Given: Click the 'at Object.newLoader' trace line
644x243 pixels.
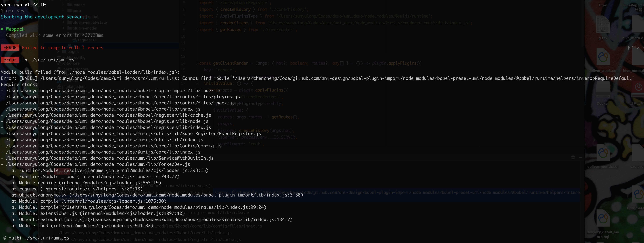Looking at the screenshot, I should (x=152, y=219).
